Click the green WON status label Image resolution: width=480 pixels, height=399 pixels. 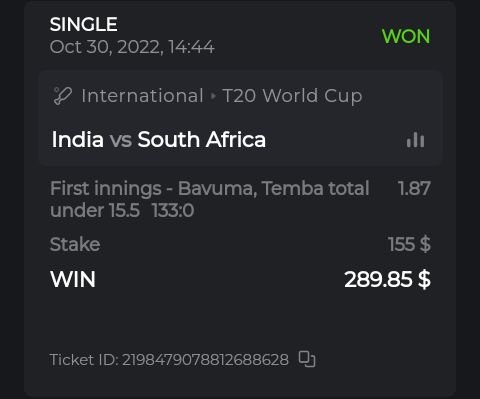click(x=406, y=36)
